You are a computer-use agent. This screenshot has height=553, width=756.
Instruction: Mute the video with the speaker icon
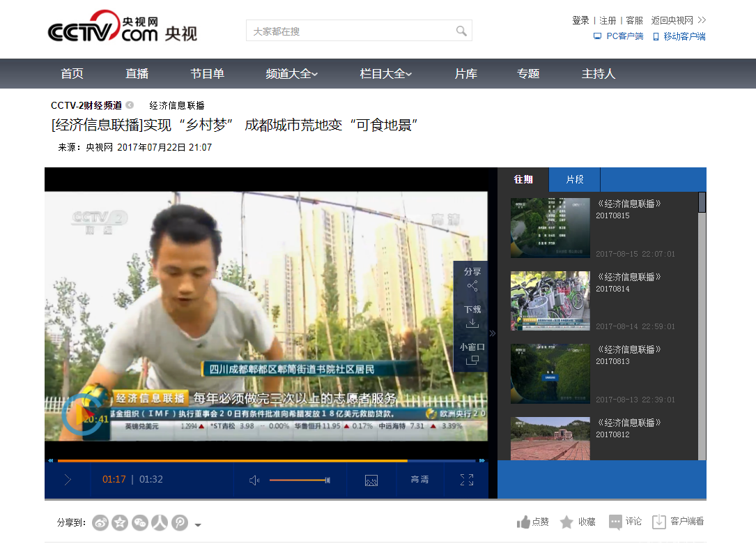click(x=254, y=480)
